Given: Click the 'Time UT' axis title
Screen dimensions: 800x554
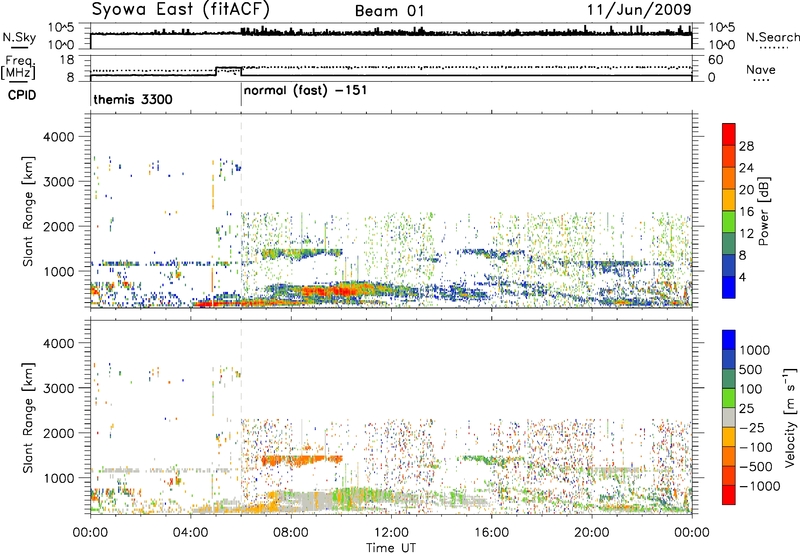Looking at the screenshot, I should click(391, 548).
